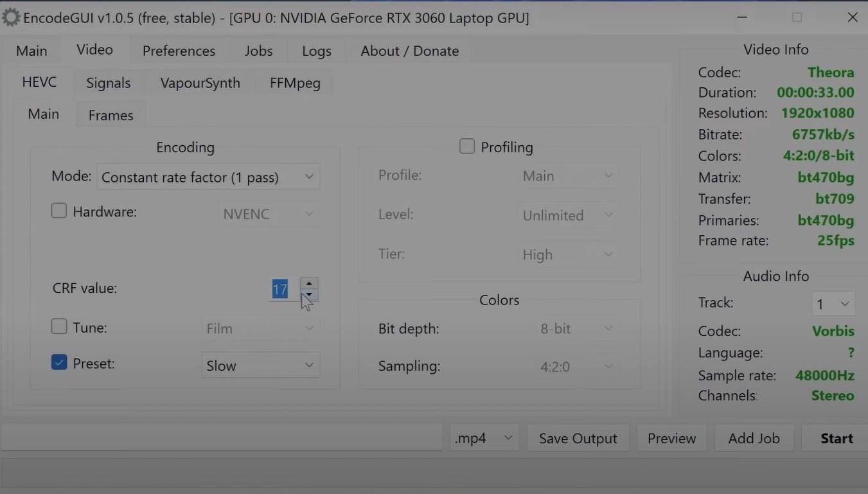Open the Logs tab
The height and width of the screenshot is (494, 868).
tap(317, 51)
